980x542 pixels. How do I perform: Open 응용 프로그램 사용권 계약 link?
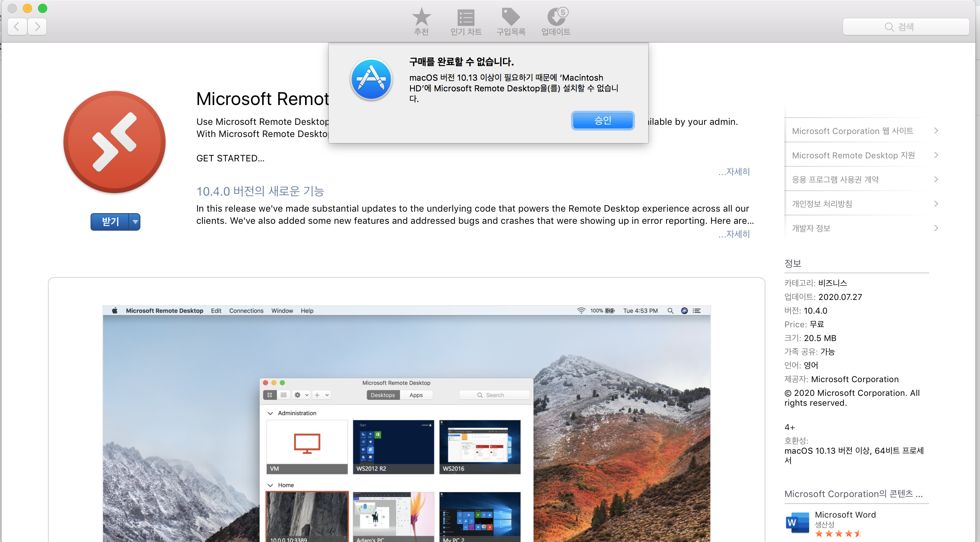coord(835,179)
